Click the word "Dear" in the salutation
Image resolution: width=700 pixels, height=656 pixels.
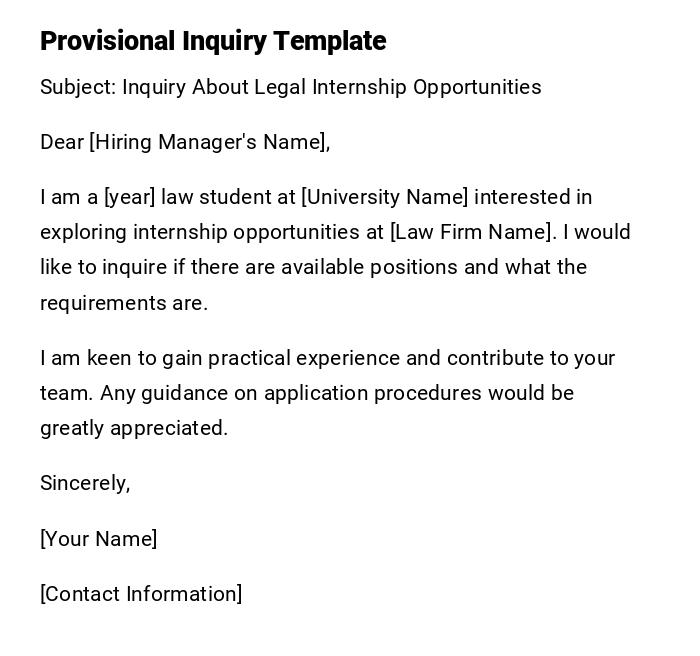[x=62, y=142]
